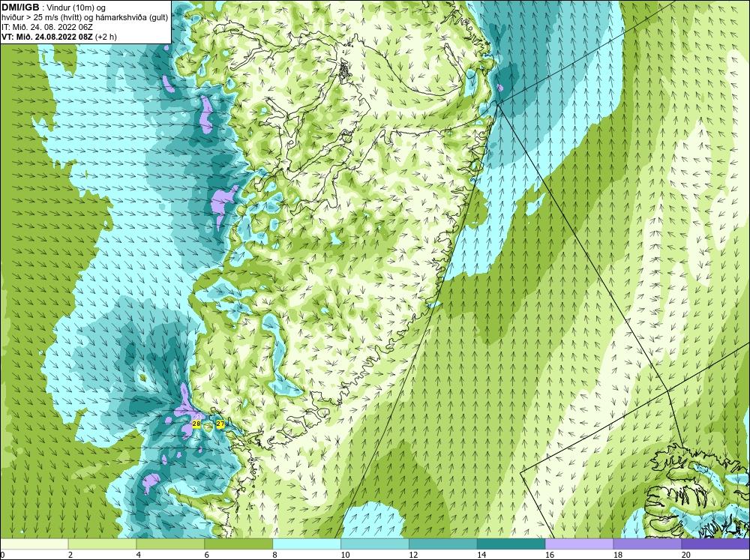Select the 14–16 m/s dark teal legend swatch
750x560 pixels.
pos(511,544)
